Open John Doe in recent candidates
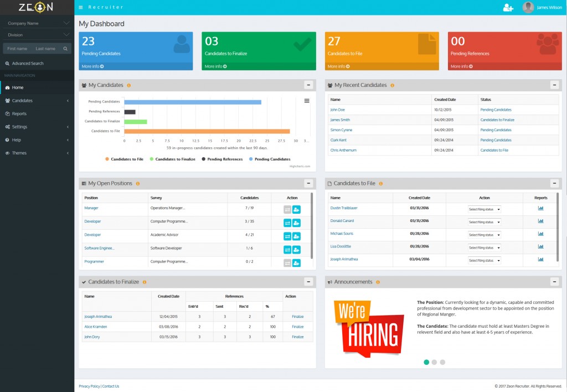Image resolution: width=567 pixels, height=392 pixels. coord(337,110)
